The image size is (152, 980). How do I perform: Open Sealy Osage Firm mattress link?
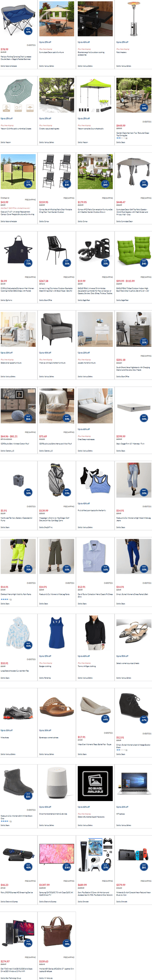(x=131, y=444)
